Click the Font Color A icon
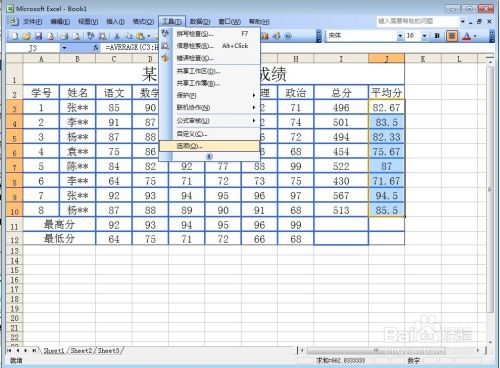The height and width of the screenshot is (368, 500). point(467,36)
